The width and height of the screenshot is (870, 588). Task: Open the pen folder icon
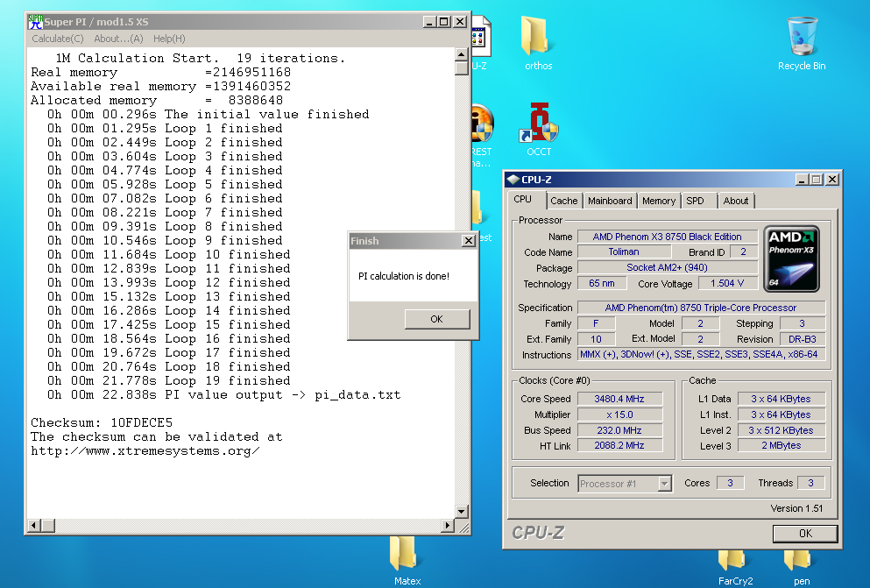tap(801, 568)
